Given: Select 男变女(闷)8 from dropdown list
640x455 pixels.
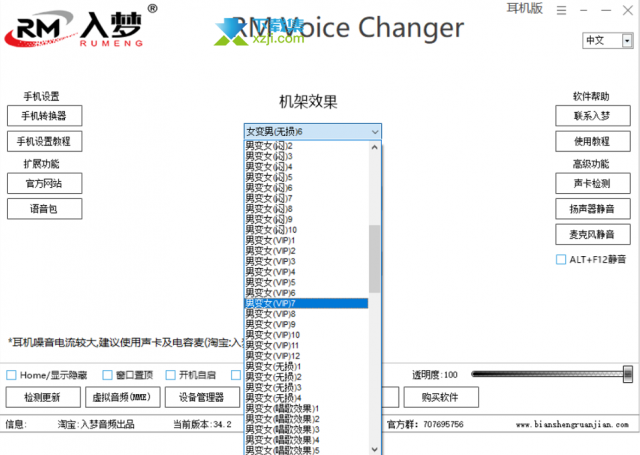Looking at the screenshot, I should pyautogui.click(x=306, y=209).
